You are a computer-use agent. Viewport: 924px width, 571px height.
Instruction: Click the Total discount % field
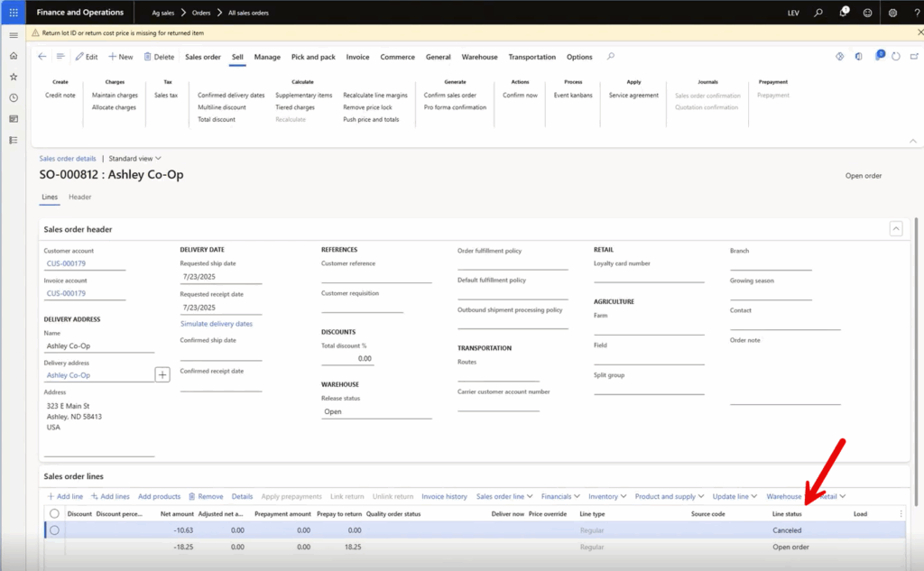click(347, 358)
